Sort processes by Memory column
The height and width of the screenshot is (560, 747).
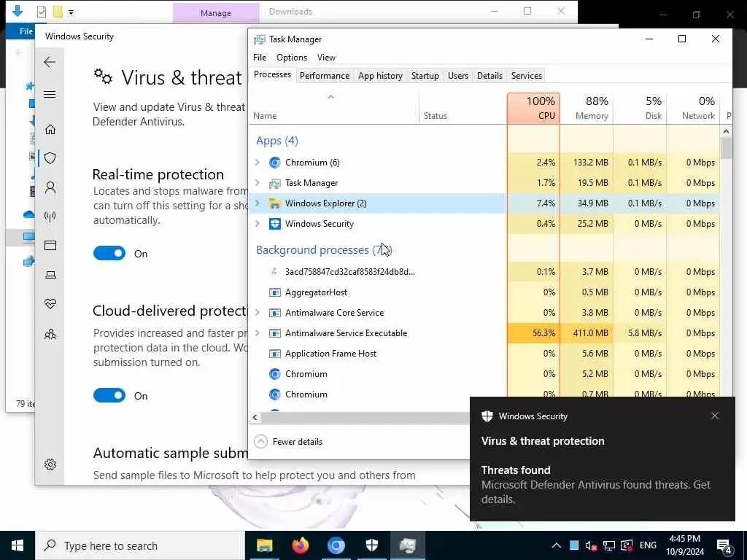click(587, 109)
